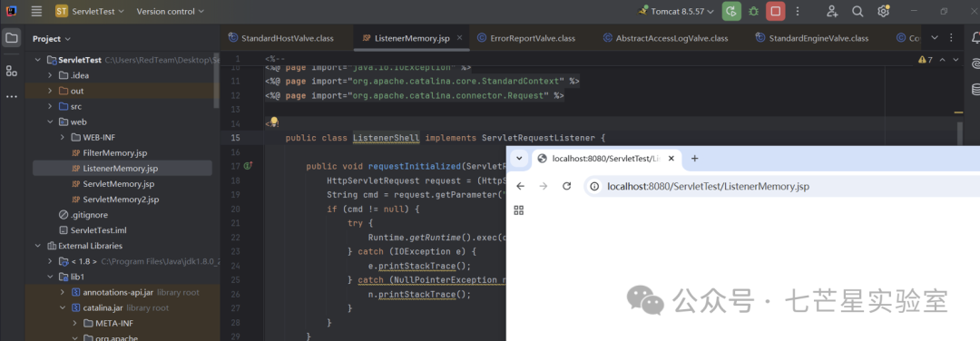980x341 pixels.
Task: Open more run actions (three dots)
Action: pyautogui.click(x=798, y=11)
